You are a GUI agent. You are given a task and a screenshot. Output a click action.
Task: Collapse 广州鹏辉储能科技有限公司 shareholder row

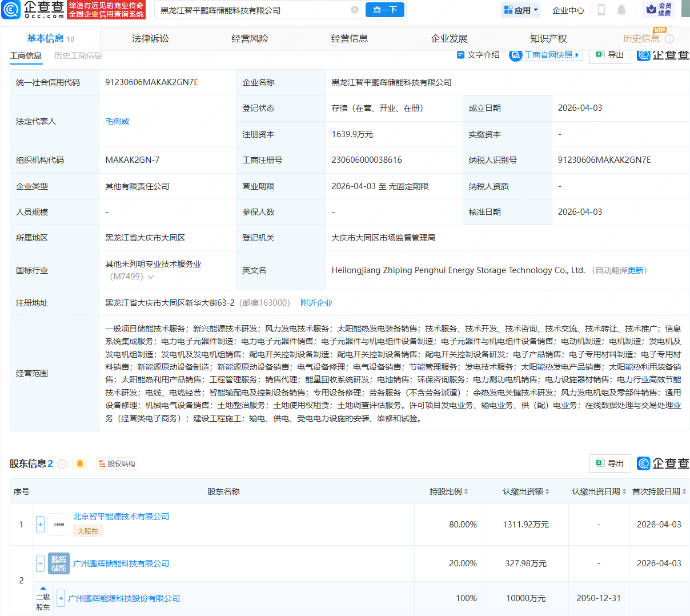pos(40,563)
